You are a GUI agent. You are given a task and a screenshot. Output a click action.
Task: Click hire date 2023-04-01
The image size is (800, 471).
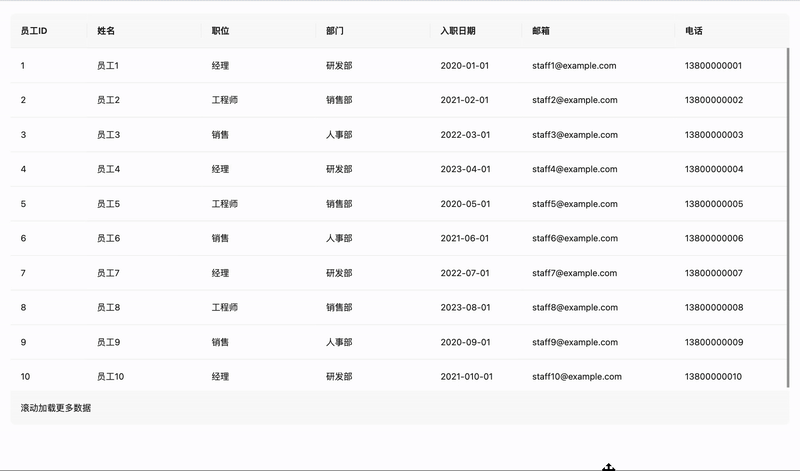pos(465,169)
